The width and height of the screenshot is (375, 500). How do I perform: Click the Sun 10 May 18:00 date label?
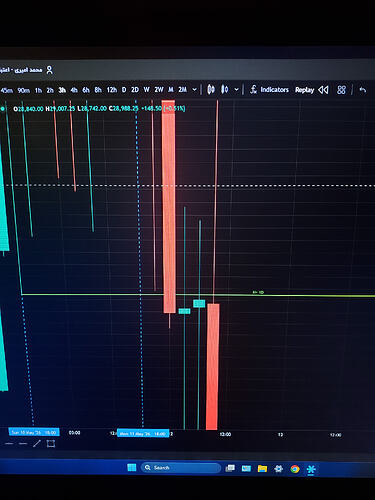click(34, 432)
